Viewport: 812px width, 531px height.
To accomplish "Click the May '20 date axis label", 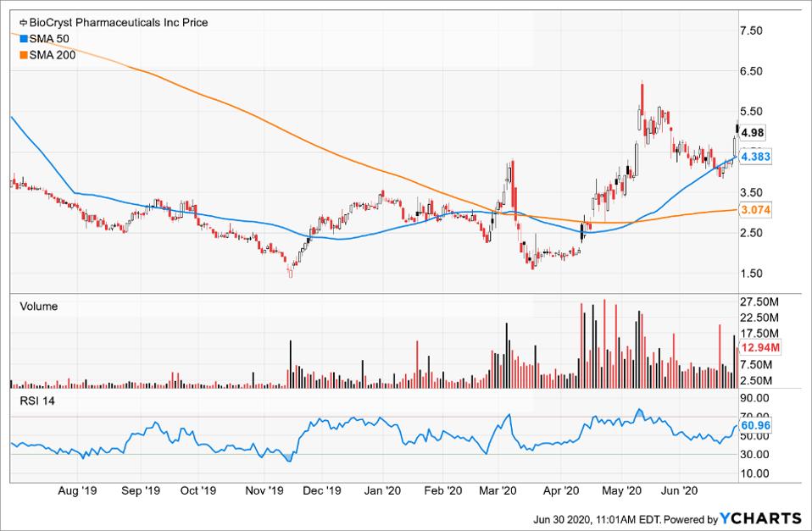I will (x=621, y=490).
